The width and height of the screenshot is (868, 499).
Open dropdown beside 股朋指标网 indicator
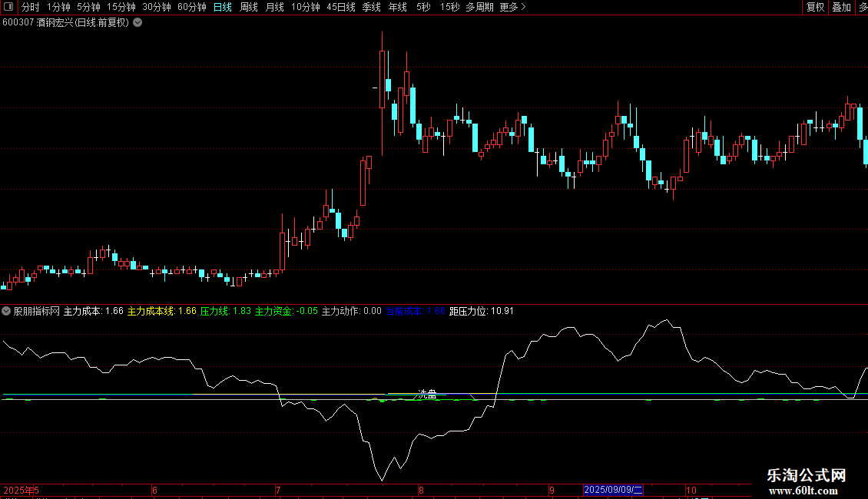6,311
